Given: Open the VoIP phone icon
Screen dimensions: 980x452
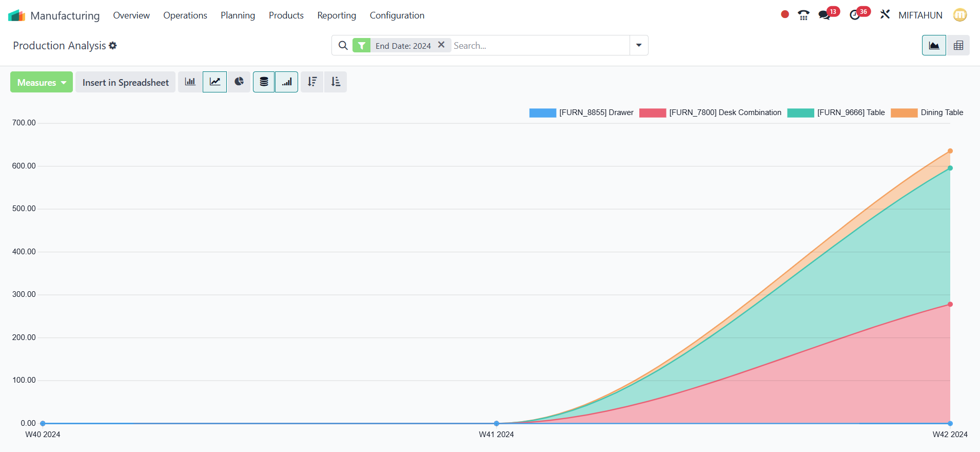Looking at the screenshot, I should (x=803, y=15).
